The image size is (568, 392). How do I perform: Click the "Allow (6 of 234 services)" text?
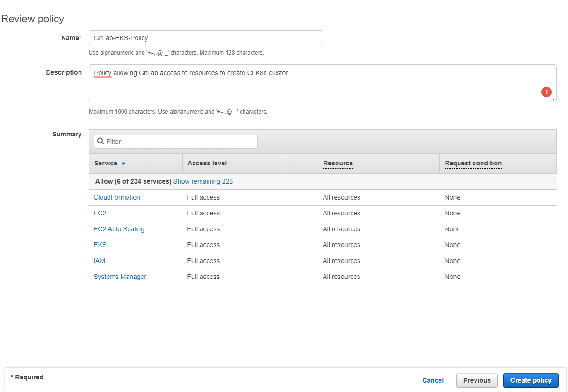point(133,181)
